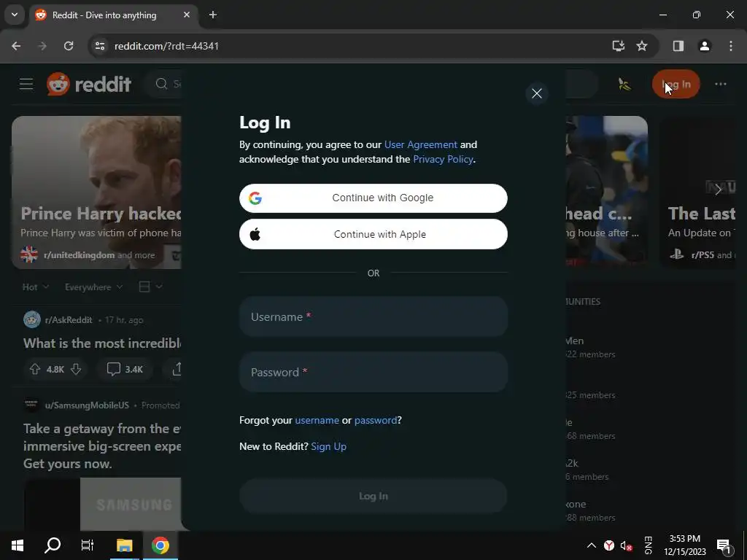This screenshot has height=560, width=747.
Task: Recover forgotten password link
Action: tap(376, 420)
